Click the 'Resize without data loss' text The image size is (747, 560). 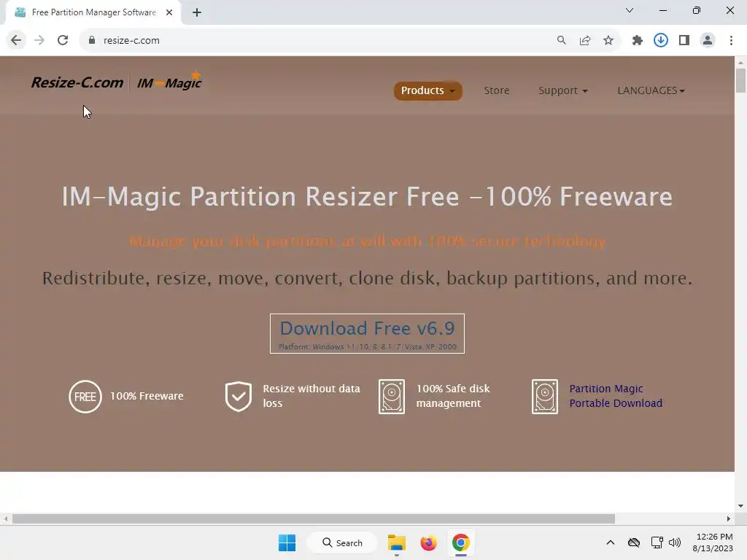pos(311,396)
